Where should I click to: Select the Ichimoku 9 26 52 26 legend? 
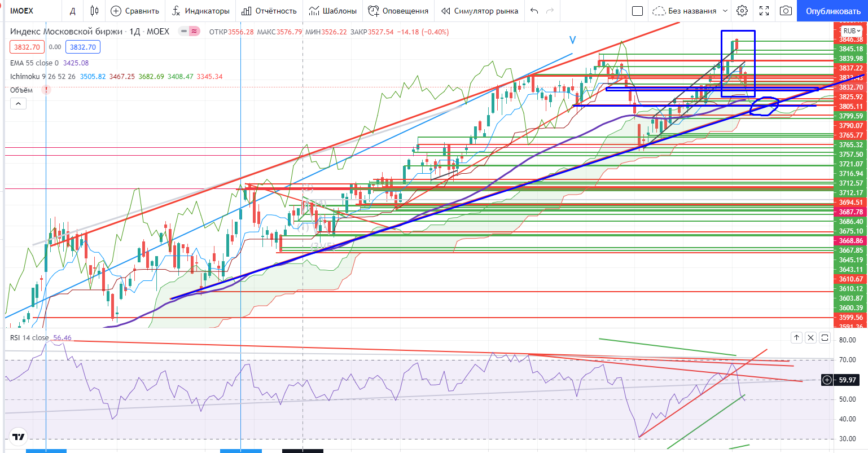[43, 77]
